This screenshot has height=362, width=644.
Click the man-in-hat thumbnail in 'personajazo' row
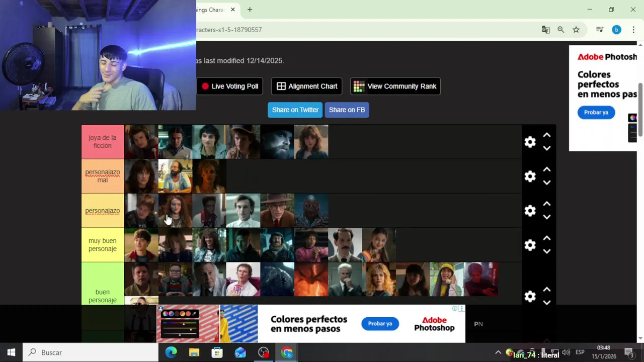277,211
